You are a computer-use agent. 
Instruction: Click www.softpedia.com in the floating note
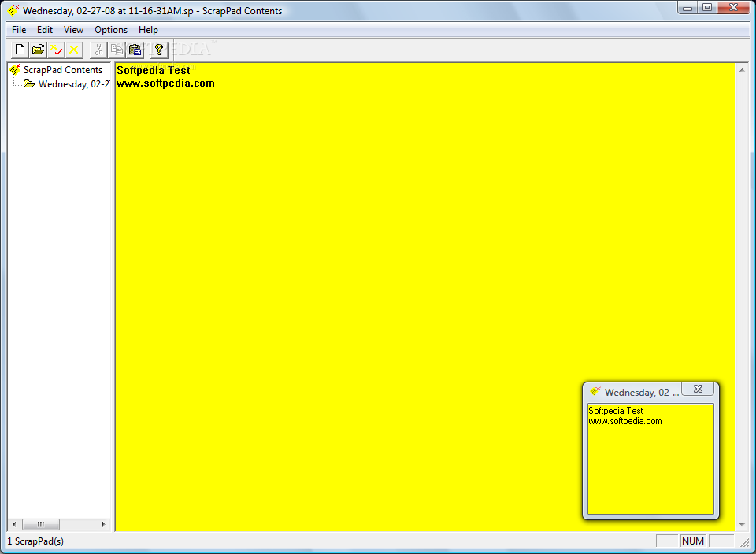pos(624,421)
